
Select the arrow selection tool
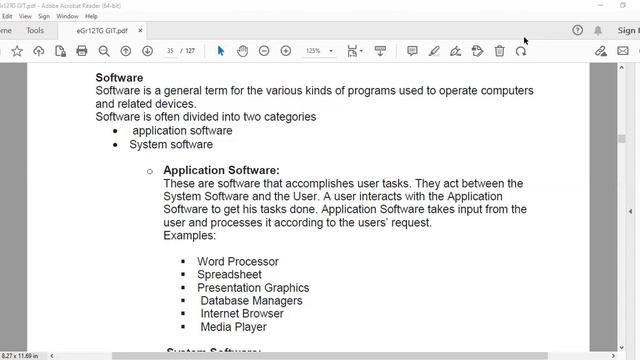coord(221,51)
